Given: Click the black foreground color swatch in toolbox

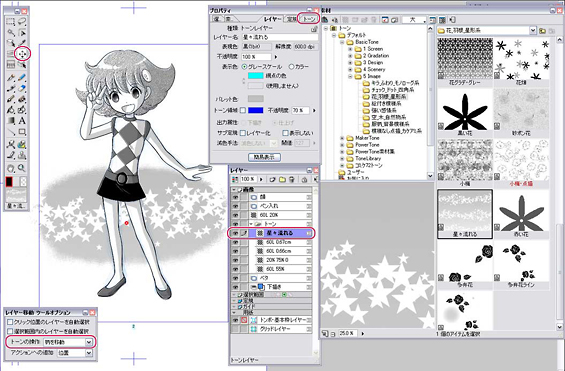Looking at the screenshot, I should coord(9,182).
